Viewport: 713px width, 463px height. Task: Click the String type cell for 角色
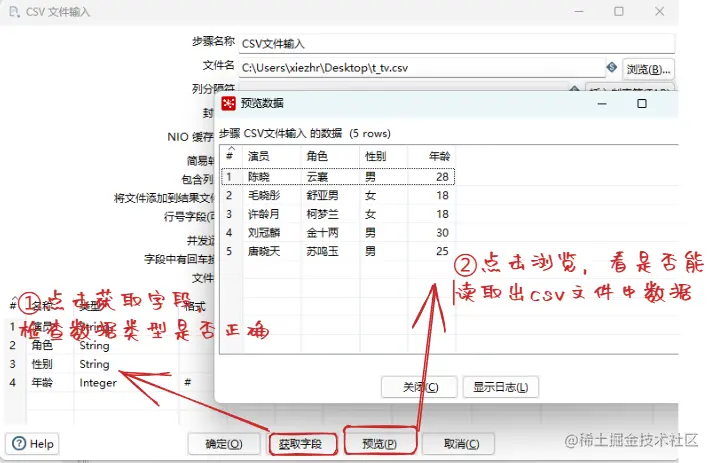tap(95, 346)
